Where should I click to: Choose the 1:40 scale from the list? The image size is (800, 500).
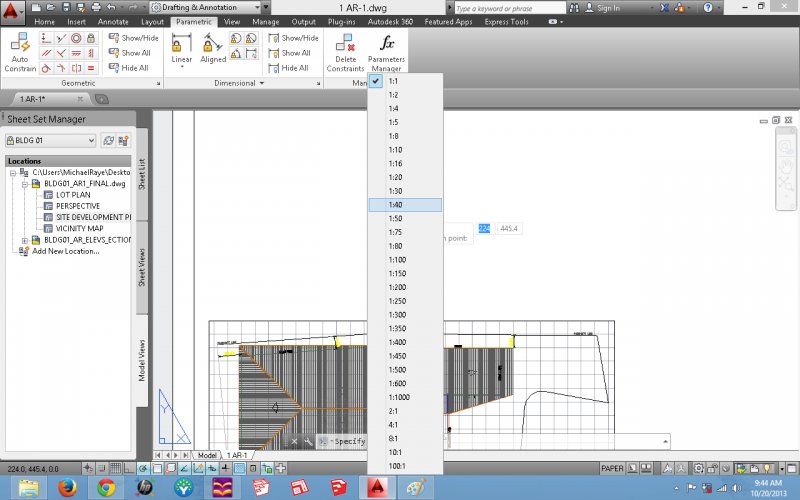(x=394, y=204)
